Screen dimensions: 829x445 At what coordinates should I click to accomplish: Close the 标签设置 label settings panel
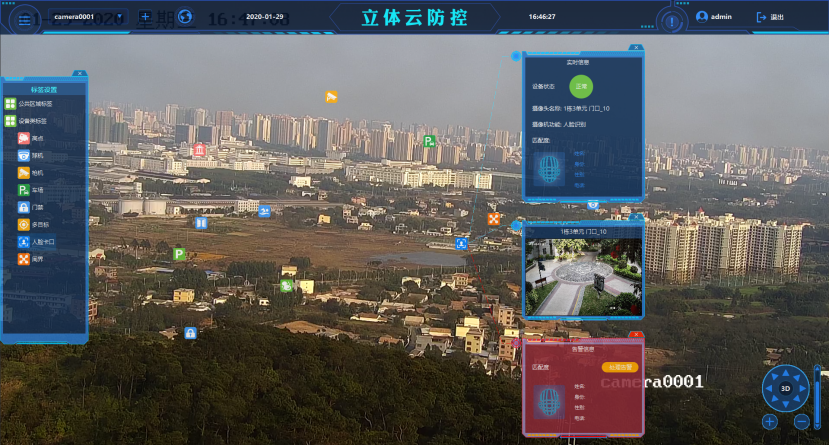(x=79, y=73)
